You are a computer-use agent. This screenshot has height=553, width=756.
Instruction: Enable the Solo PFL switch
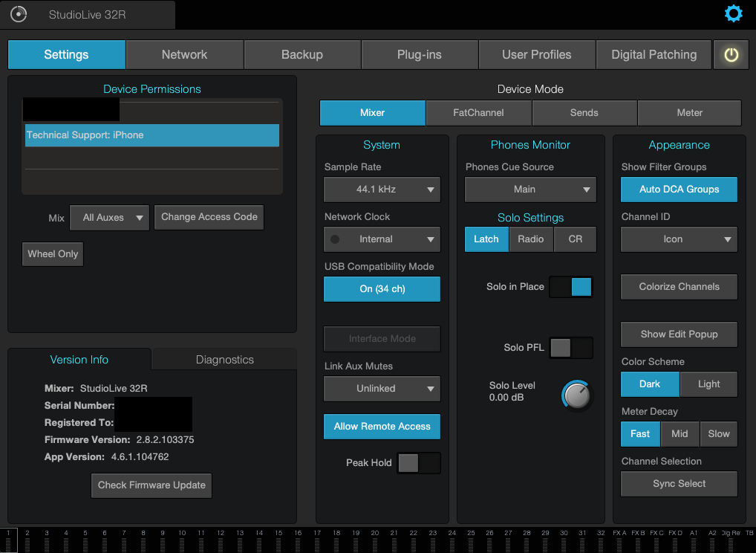point(571,347)
